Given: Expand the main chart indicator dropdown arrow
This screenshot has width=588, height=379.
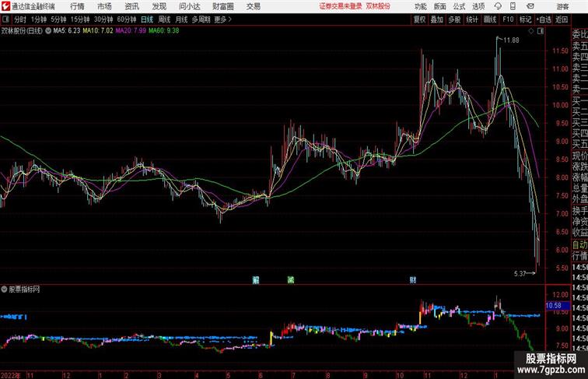Looking at the screenshot, I should pos(48,31).
